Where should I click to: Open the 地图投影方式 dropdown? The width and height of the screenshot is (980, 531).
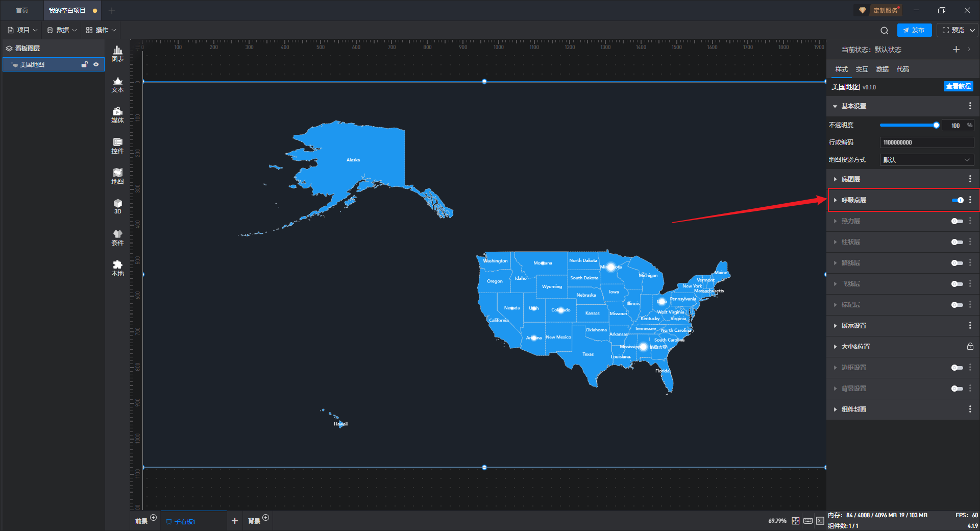[926, 160]
